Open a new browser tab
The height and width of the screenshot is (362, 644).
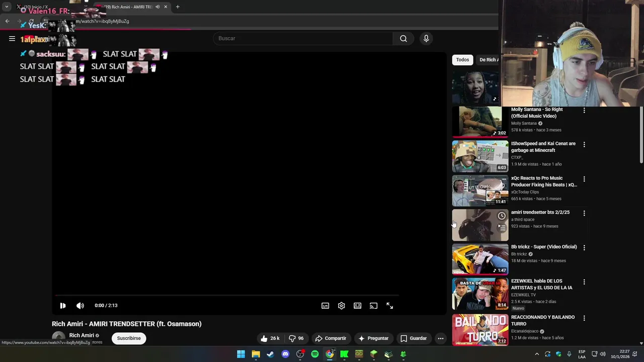(178, 7)
